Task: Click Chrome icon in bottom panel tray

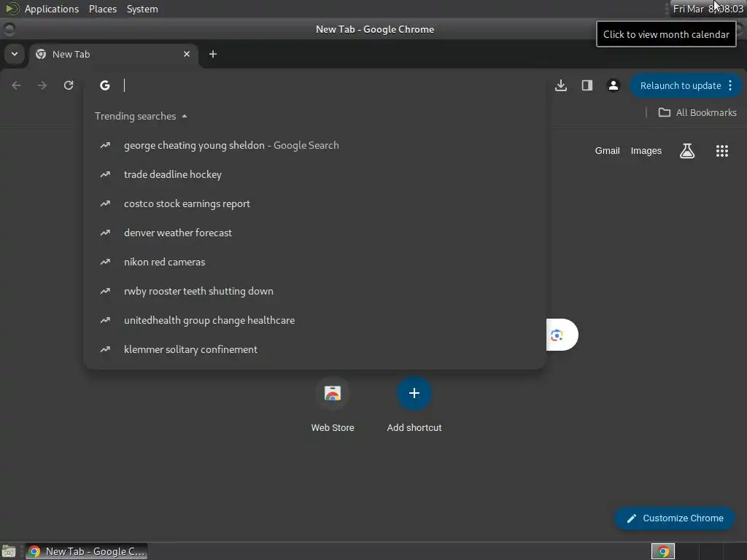Action: click(x=663, y=551)
